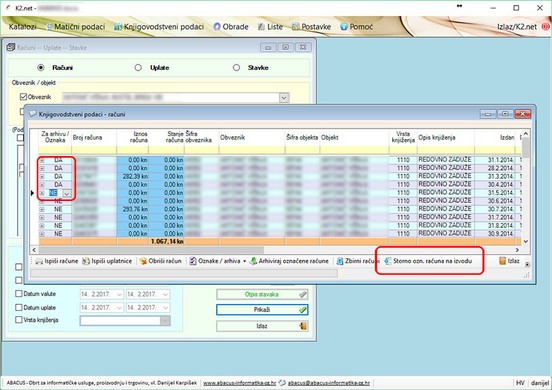The height and width of the screenshot is (390, 552).
Task: Click the Zbirni računi toolbar icon
Action: point(340,261)
